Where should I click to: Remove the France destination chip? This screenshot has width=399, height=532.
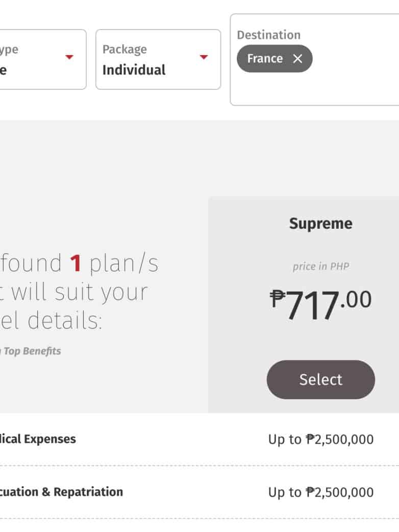pyautogui.click(x=297, y=59)
